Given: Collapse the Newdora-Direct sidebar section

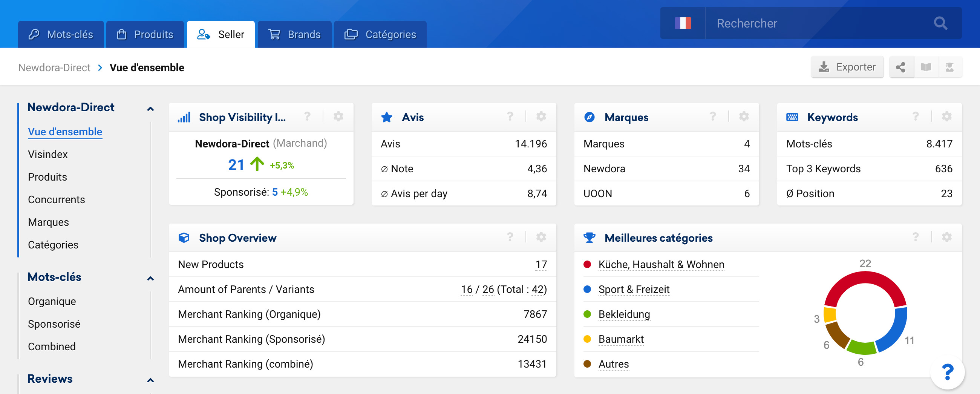Looking at the screenshot, I should point(150,109).
